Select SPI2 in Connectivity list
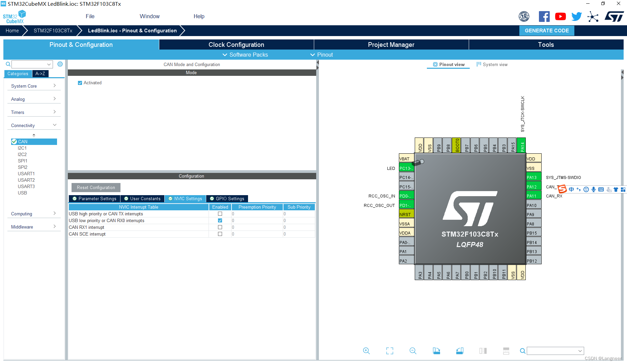Screen dimensions: 627x364 pos(23,167)
